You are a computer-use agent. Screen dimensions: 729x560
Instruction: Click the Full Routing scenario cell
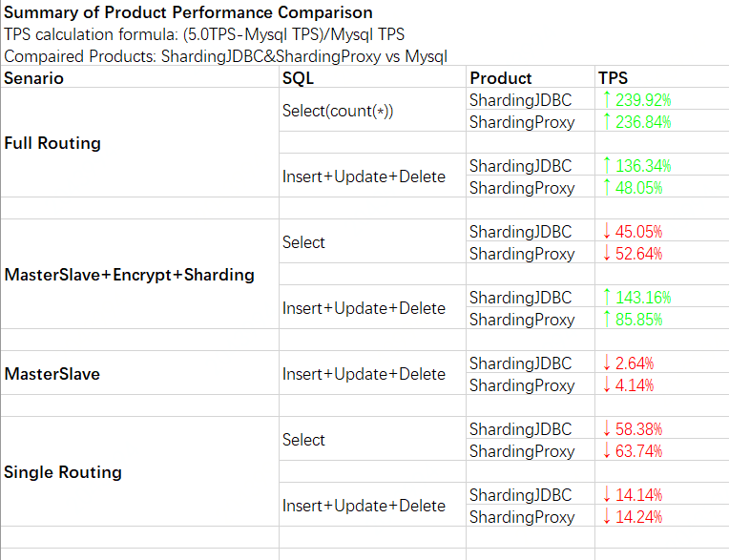coord(52,143)
